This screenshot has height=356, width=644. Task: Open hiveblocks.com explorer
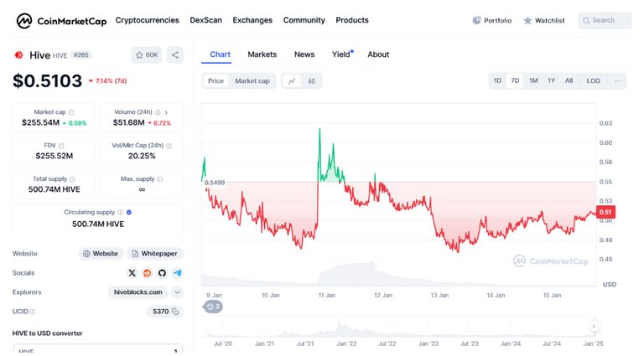138,292
